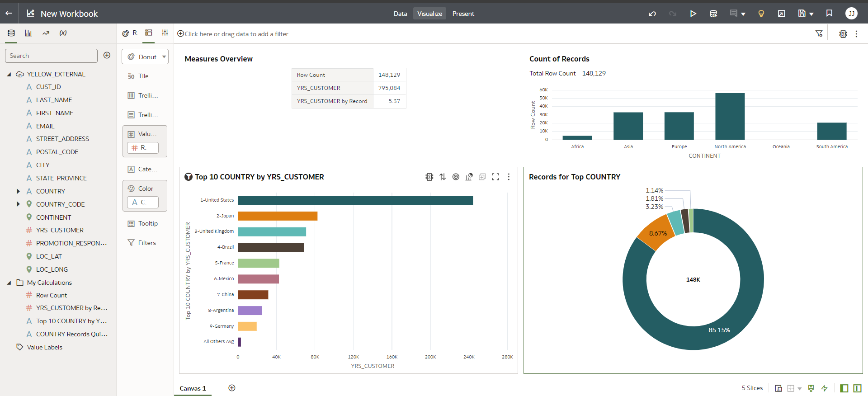
Task: Switch to the Present tab
Action: pos(463,14)
